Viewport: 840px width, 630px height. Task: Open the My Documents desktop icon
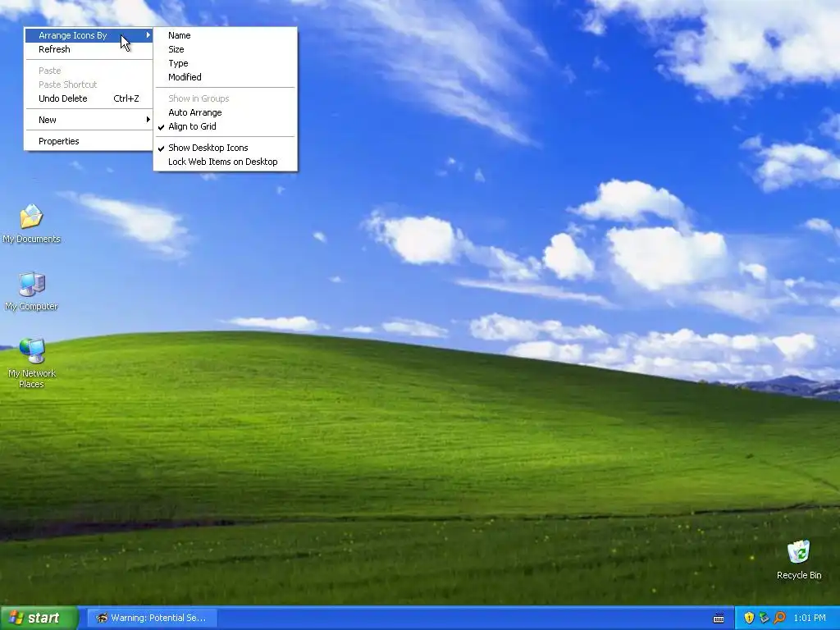(31, 223)
